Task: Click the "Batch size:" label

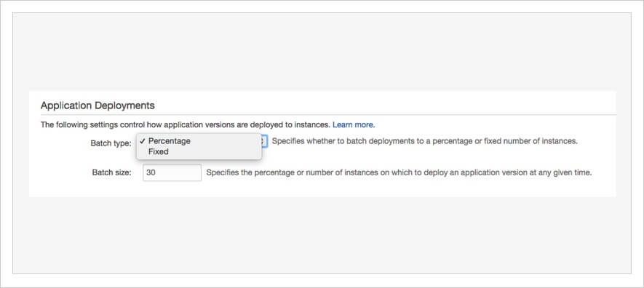Action: (x=112, y=172)
